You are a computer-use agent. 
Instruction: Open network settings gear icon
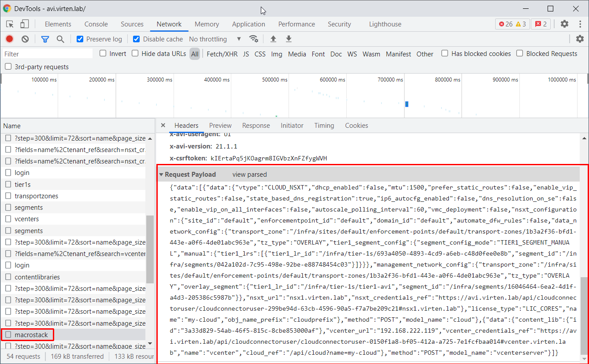[580, 39]
